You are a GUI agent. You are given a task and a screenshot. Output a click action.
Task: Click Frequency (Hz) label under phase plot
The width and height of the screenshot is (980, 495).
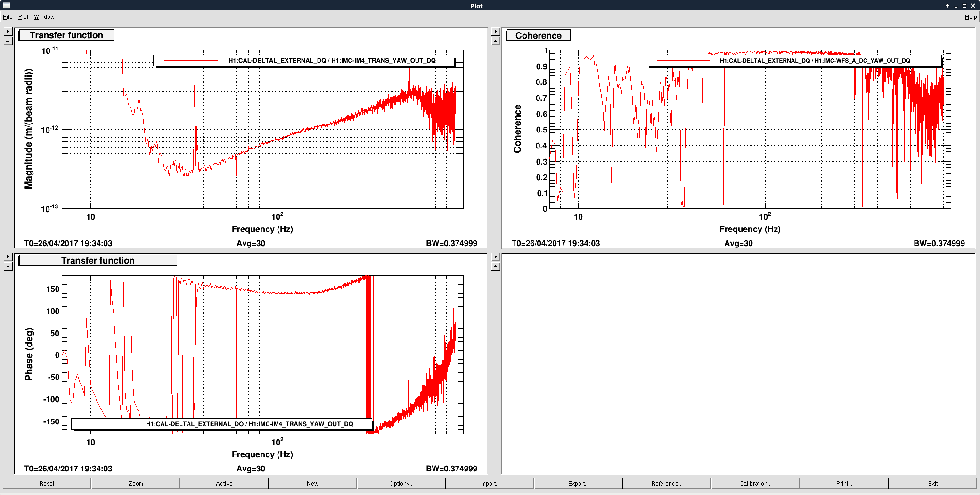[262, 454]
